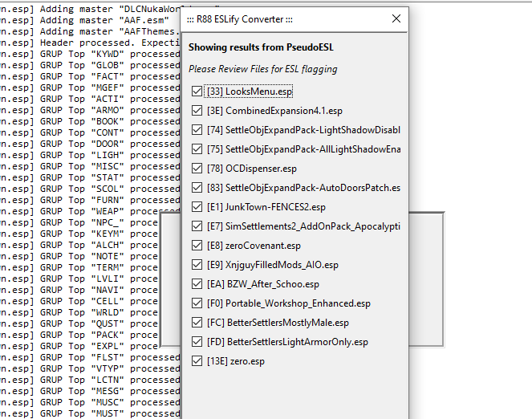Click the 'Please Review Files for ESL flagging' text

(262, 69)
